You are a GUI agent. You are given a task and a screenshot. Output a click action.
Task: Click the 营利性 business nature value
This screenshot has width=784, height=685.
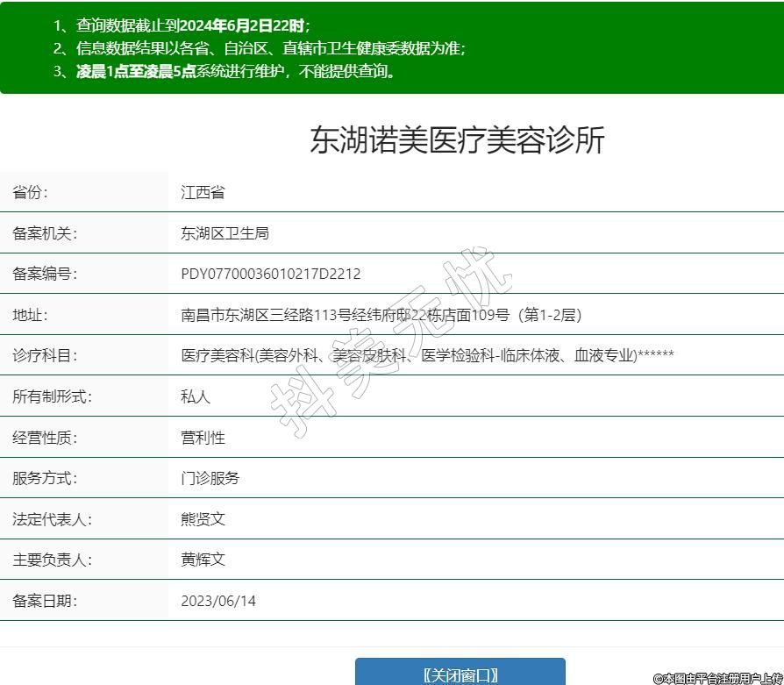tap(203, 438)
